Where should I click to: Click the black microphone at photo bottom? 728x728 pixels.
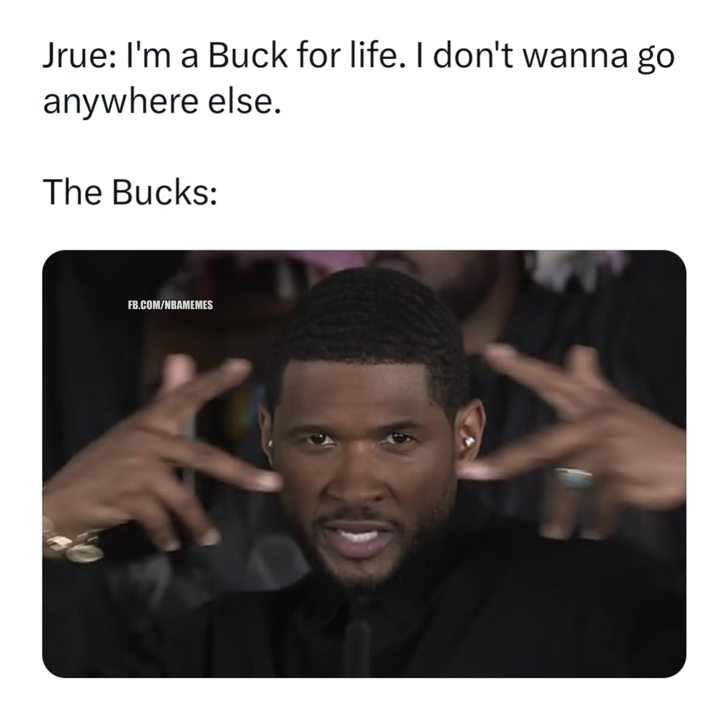(x=357, y=647)
